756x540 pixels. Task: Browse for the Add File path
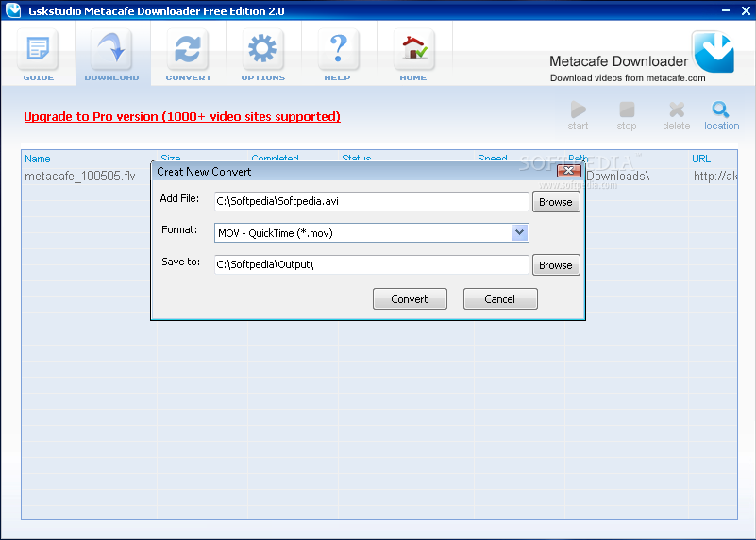(x=556, y=202)
